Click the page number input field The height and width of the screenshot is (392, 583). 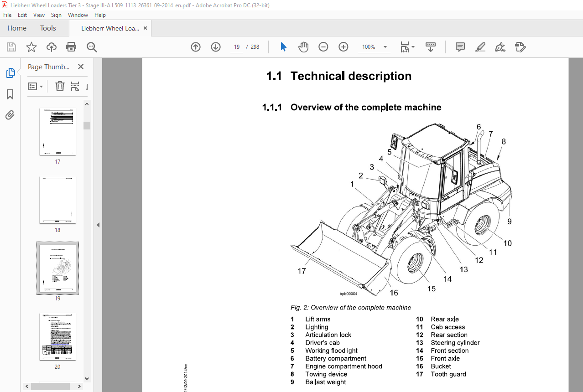coord(237,47)
